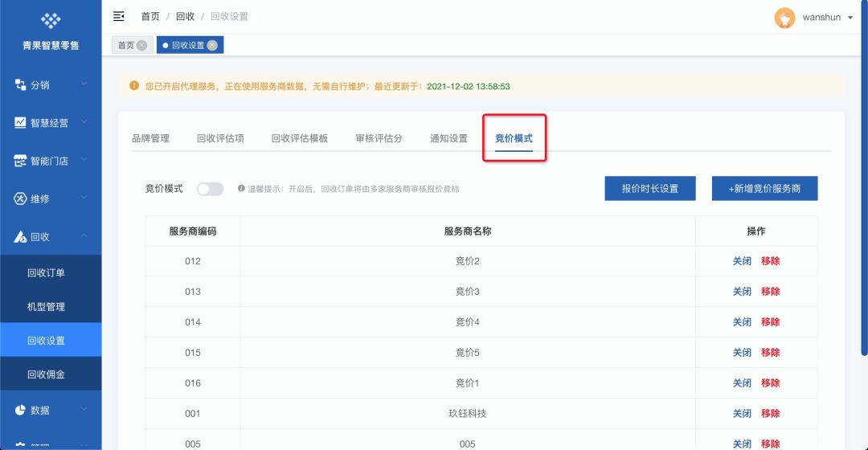
Task: Click the 回收 recycle icon in sidebar
Action: tap(20, 237)
